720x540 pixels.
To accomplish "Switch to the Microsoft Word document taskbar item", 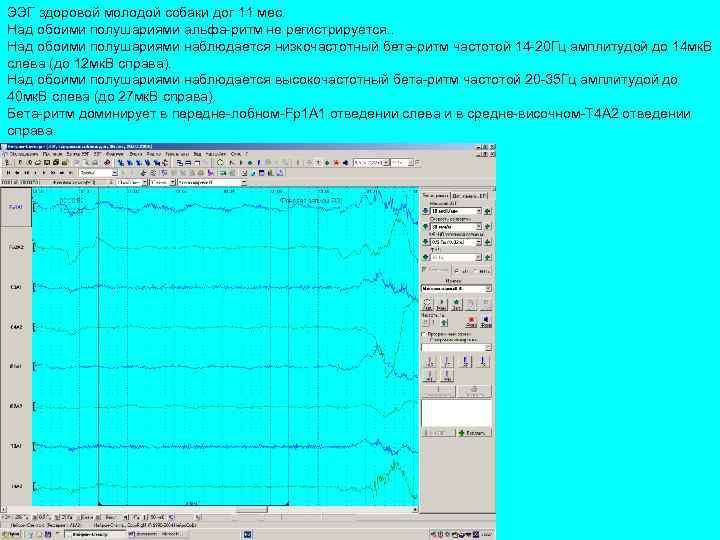I will pyautogui.click(x=158, y=534).
